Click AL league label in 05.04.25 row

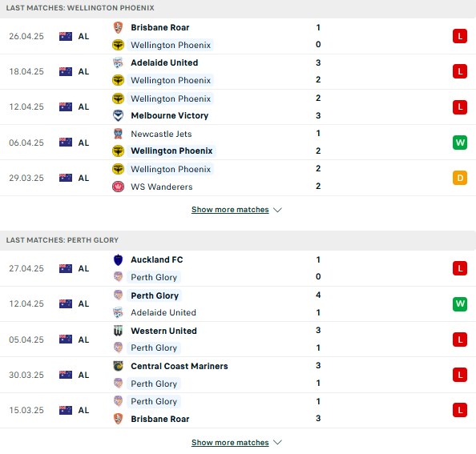pos(83,339)
